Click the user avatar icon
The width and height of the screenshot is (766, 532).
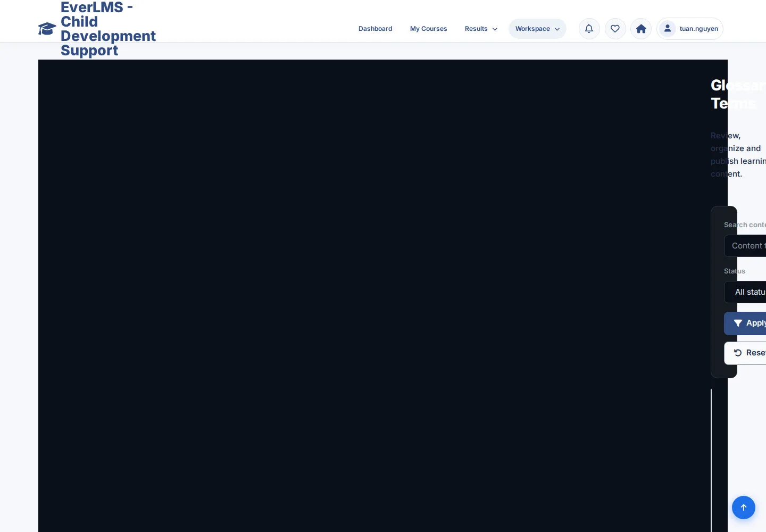[x=667, y=29]
